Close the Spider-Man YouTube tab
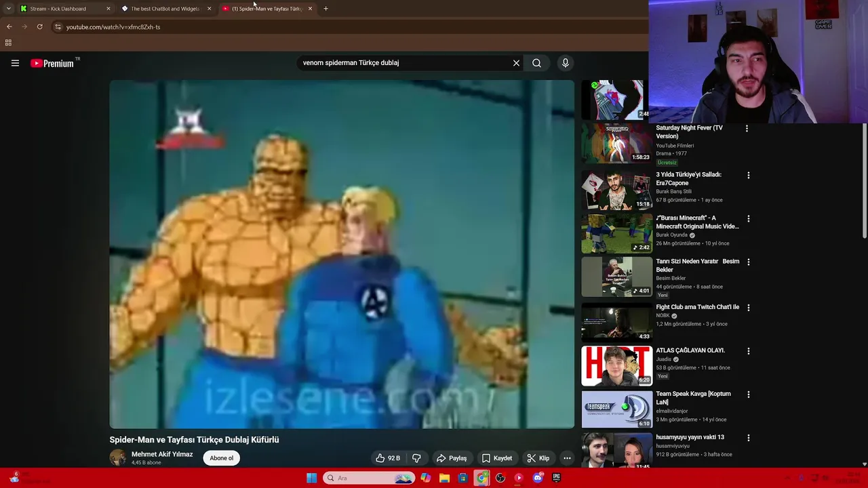The image size is (868, 488). (310, 9)
